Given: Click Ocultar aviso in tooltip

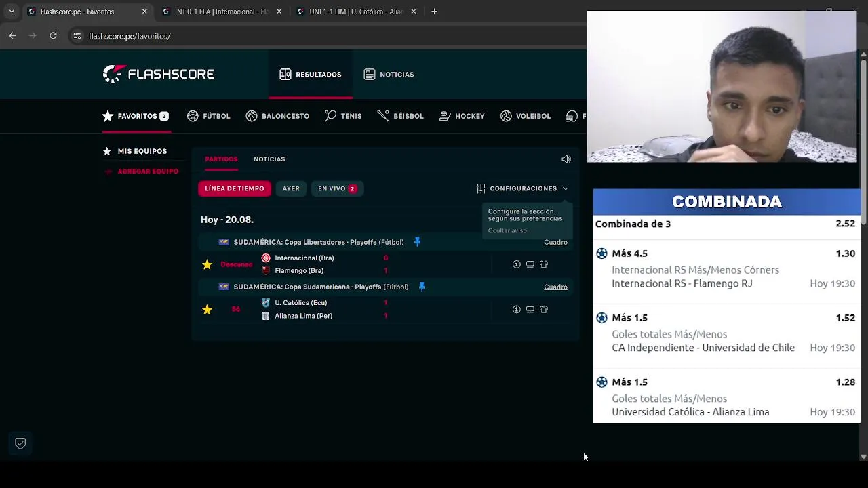Looking at the screenshot, I should point(507,230).
